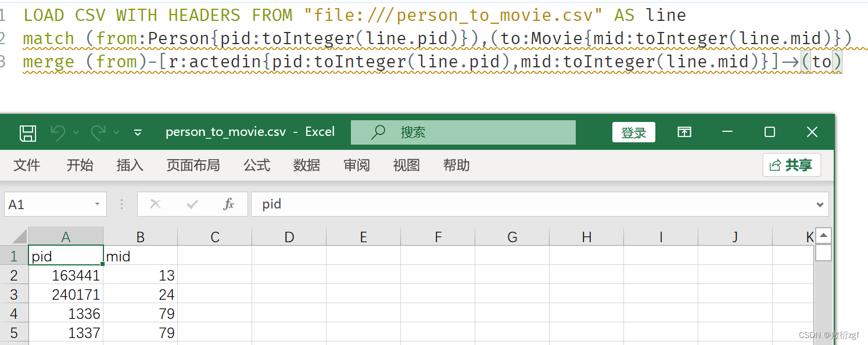Expand the Name Box dropdown arrow

[x=97, y=204]
